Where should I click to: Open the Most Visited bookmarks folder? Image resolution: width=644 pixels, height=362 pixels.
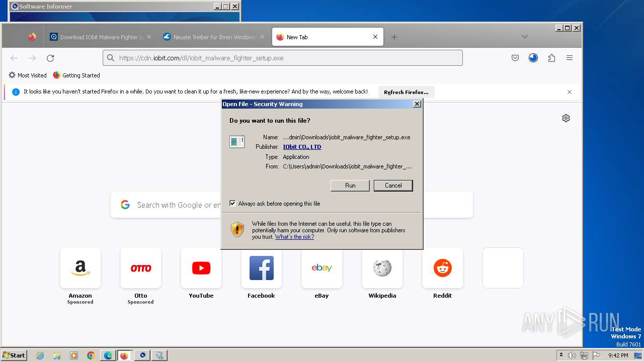(x=28, y=75)
